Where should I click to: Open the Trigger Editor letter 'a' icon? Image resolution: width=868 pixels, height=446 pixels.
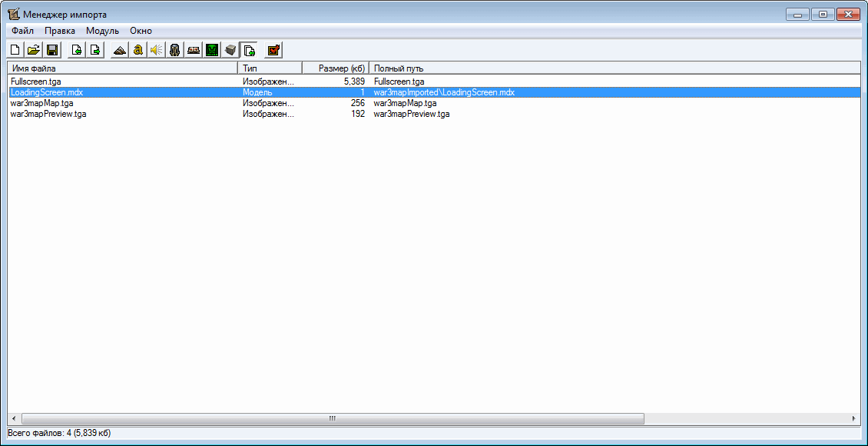point(138,50)
